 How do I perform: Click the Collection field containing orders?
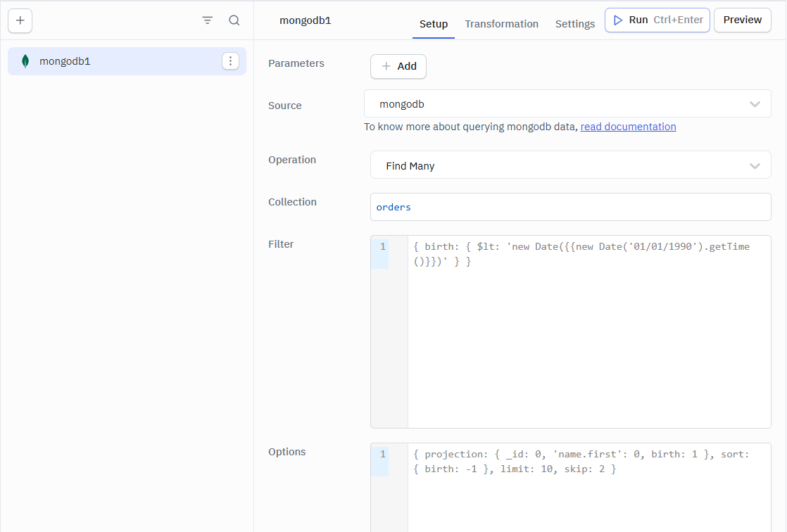coord(570,208)
